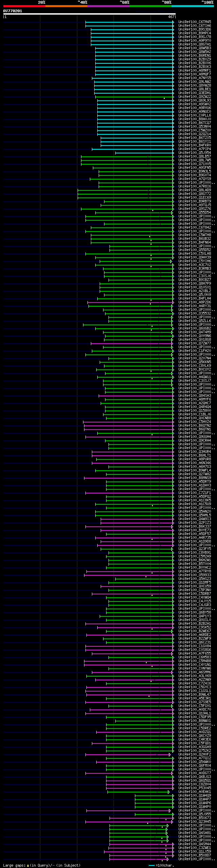Click the white query length bar ending at 467

pos(89,14)
